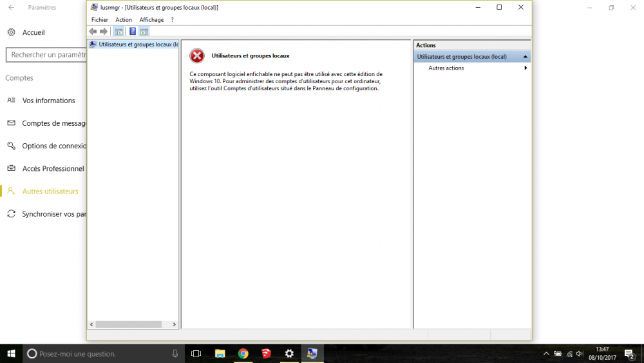Image resolution: width=644 pixels, height=363 pixels.
Task: Open the Action Center notifications icon
Action: pyautogui.click(x=630, y=353)
